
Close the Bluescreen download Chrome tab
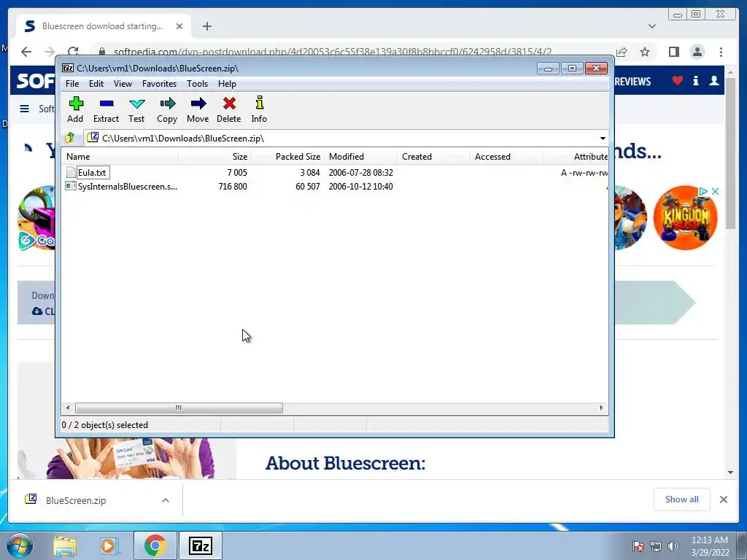(x=179, y=26)
